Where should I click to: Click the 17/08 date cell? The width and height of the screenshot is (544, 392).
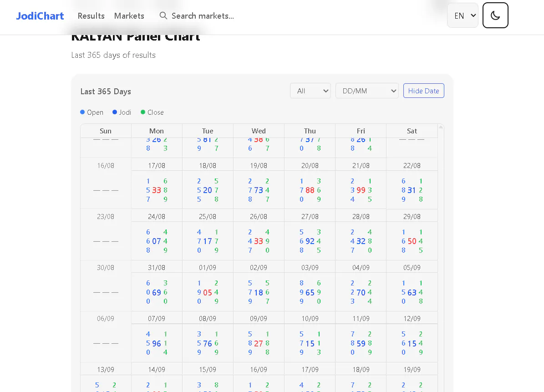157,166
